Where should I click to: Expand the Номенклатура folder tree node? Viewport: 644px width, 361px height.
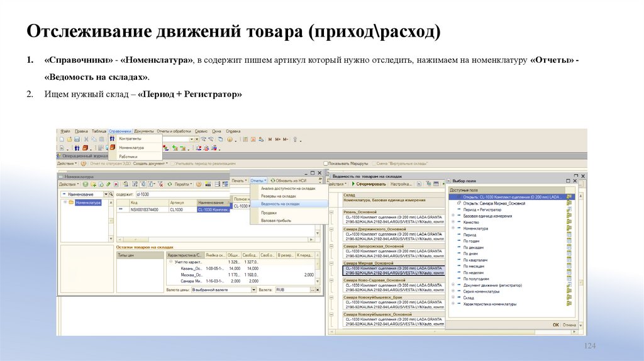[x=65, y=203]
